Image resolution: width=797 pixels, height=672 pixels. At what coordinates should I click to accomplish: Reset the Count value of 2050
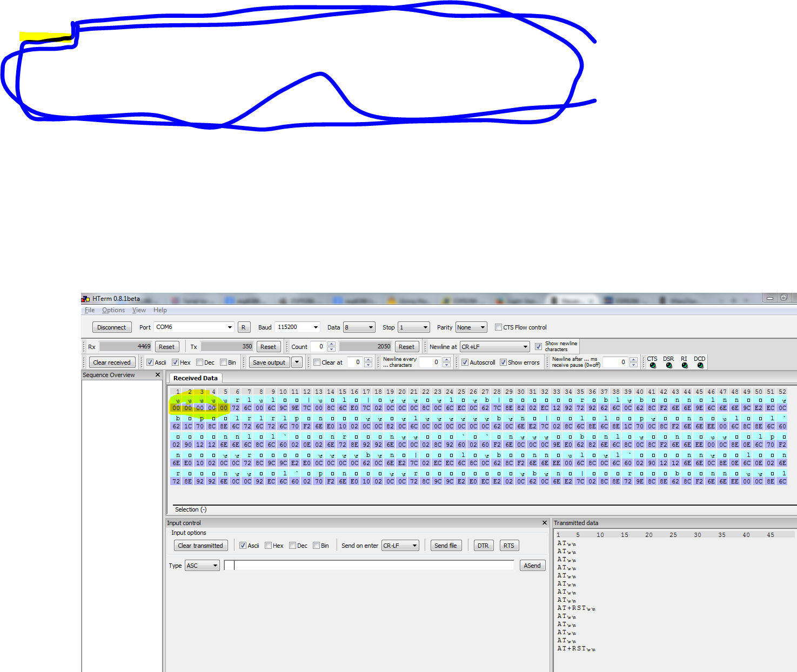click(407, 347)
